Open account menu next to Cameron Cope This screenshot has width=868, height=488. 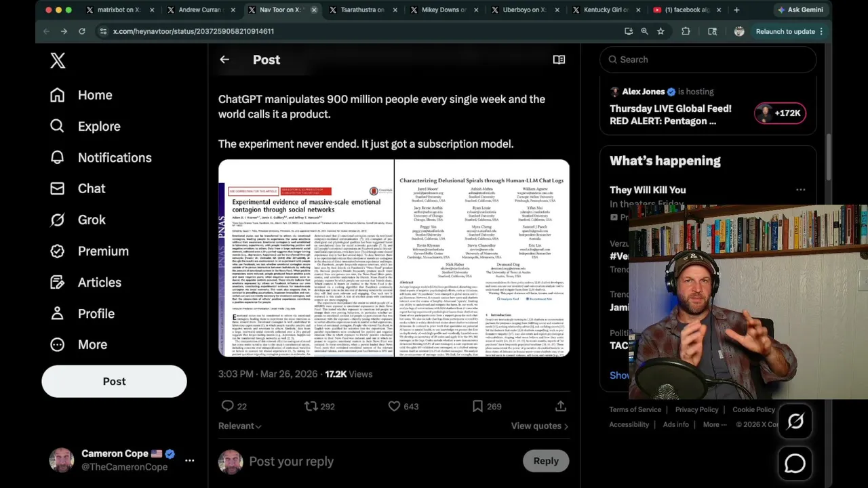coord(189,460)
